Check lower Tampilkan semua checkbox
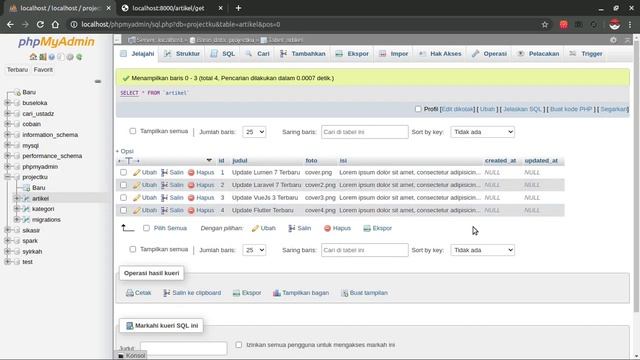This screenshot has width=640, height=360. point(133,249)
